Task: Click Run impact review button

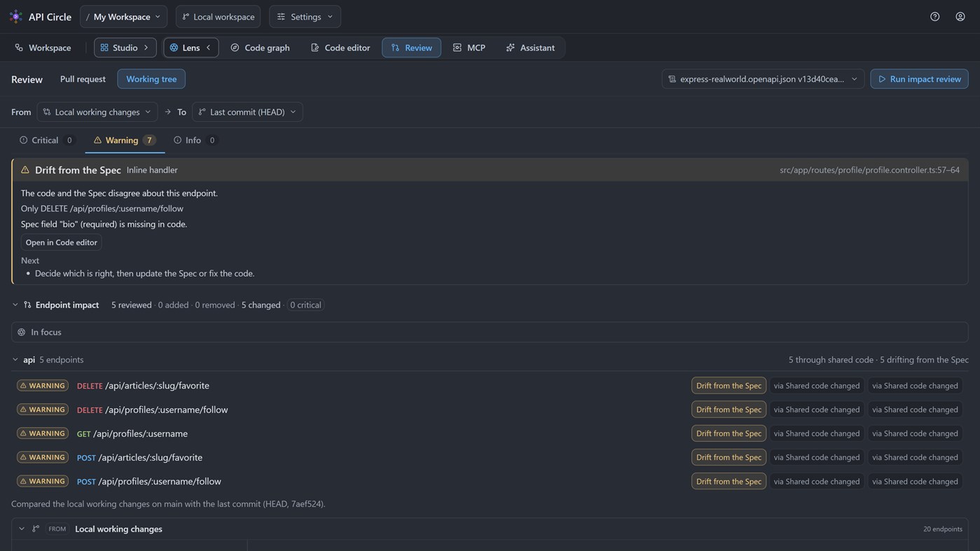Action: [x=919, y=79]
